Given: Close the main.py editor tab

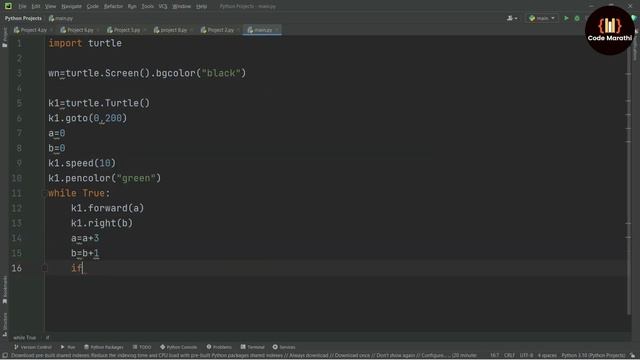Looking at the screenshot, I should click(277, 30).
